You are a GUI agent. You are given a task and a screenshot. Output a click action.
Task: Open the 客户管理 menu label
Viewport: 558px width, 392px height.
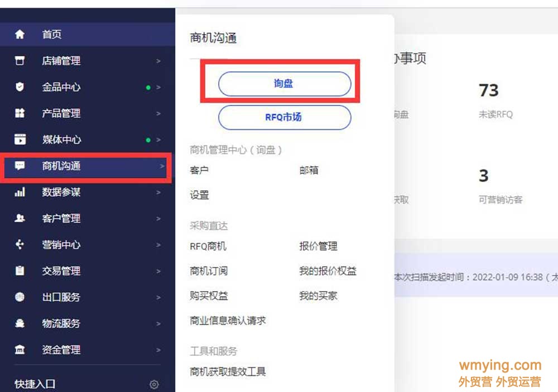click(x=61, y=218)
